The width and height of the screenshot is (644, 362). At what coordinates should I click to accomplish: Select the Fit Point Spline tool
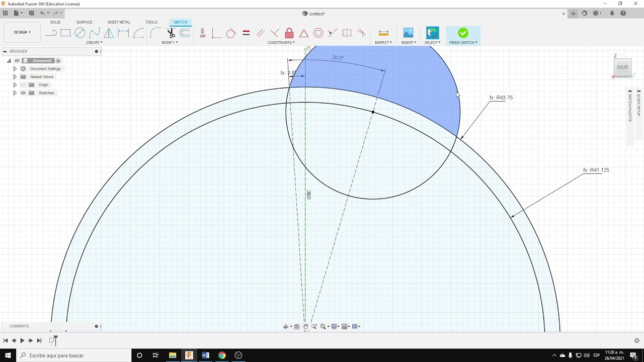pos(95,33)
